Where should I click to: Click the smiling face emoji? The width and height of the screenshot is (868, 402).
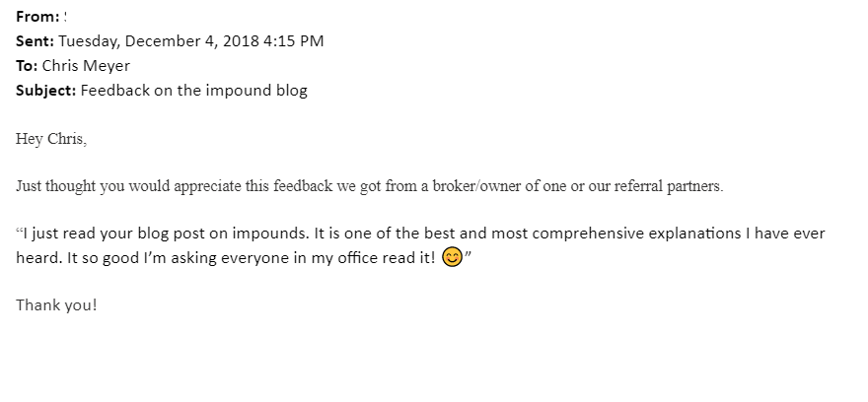click(453, 257)
